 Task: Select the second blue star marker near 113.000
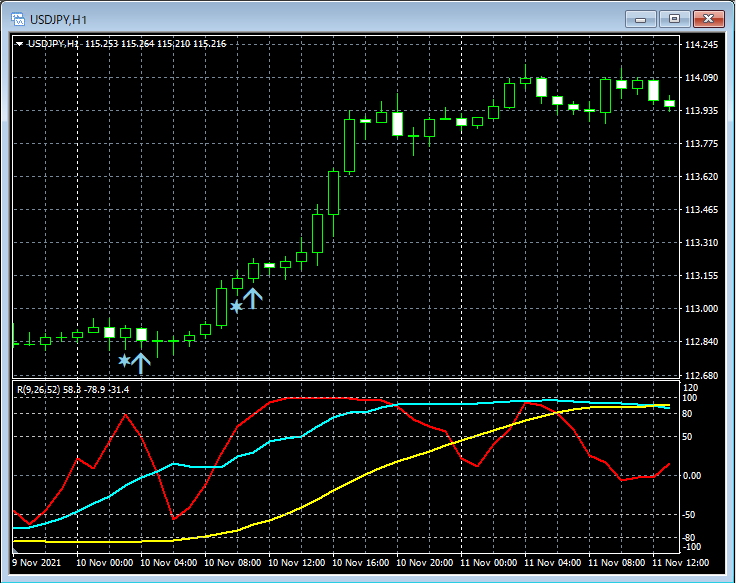coord(236,307)
